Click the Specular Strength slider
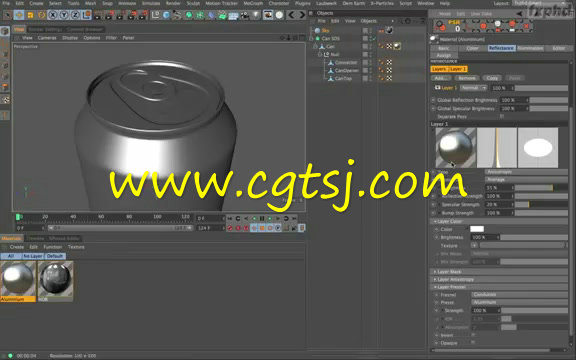 pyautogui.click(x=541, y=204)
